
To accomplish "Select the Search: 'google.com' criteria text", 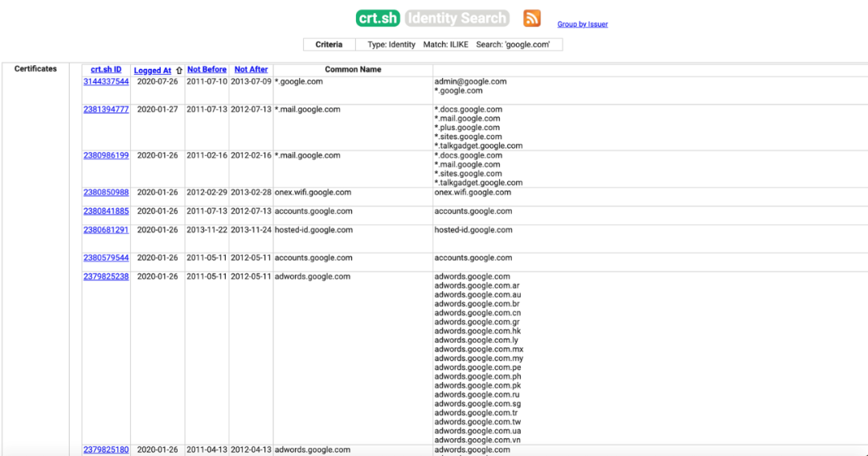I will [513, 44].
